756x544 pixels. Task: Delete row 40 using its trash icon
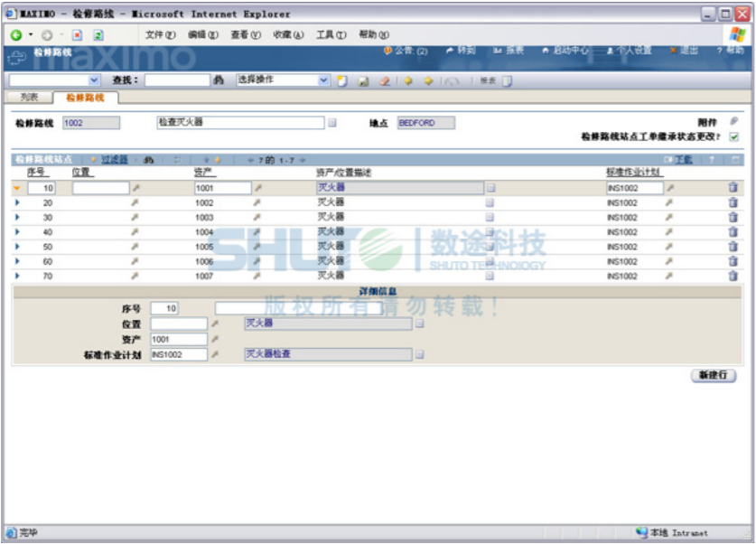733,232
